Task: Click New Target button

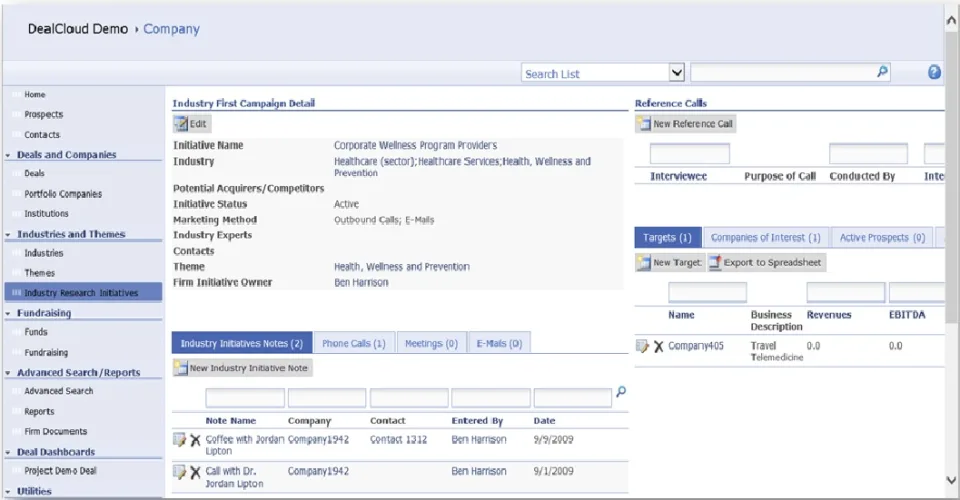Action: pyautogui.click(x=670, y=263)
